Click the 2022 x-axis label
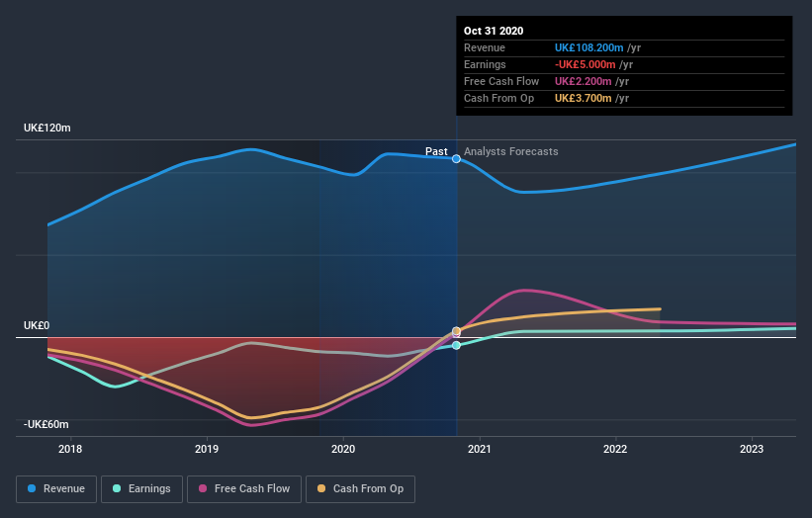Viewport: 812px width, 518px height. pyautogui.click(x=615, y=449)
